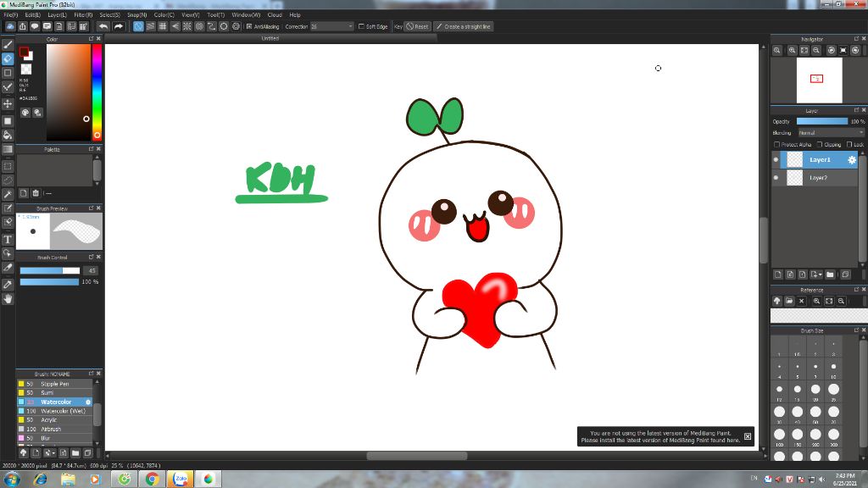Click the Undo arrow in toolbar
The width and height of the screenshot is (868, 488).
103,26
